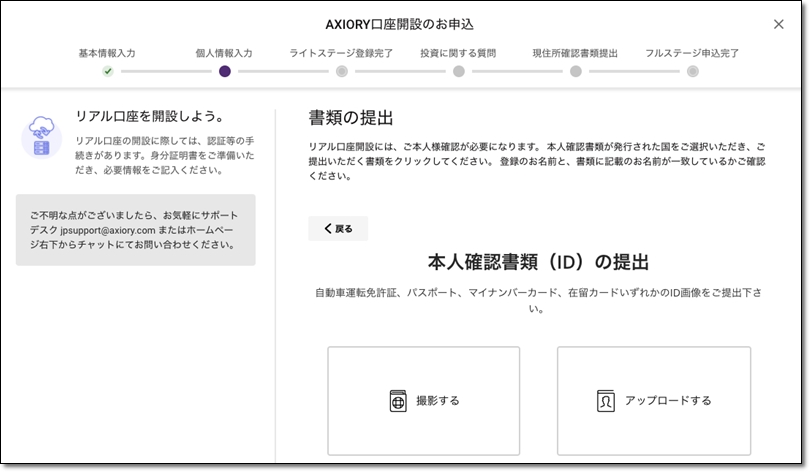Viewport: 810px width, 472px height.
Task: Select the 現住所確認書類提出 step marker
Action: pyautogui.click(x=575, y=71)
